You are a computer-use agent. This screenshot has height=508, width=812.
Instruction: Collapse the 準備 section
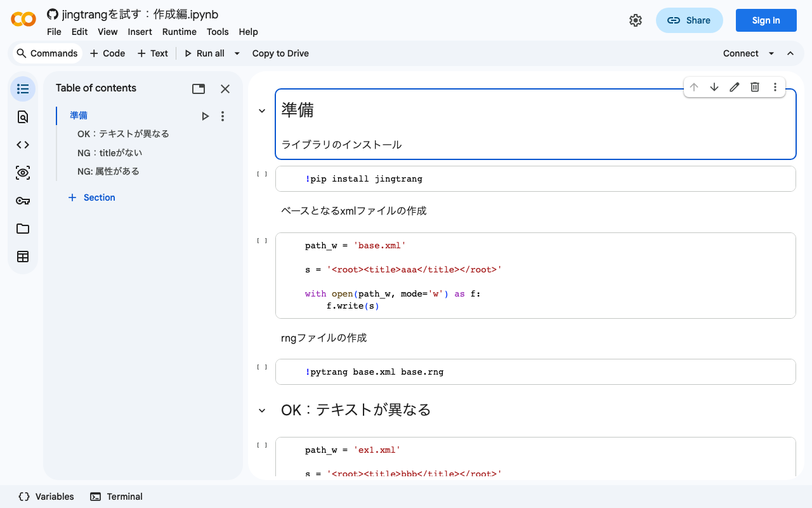pyautogui.click(x=261, y=110)
